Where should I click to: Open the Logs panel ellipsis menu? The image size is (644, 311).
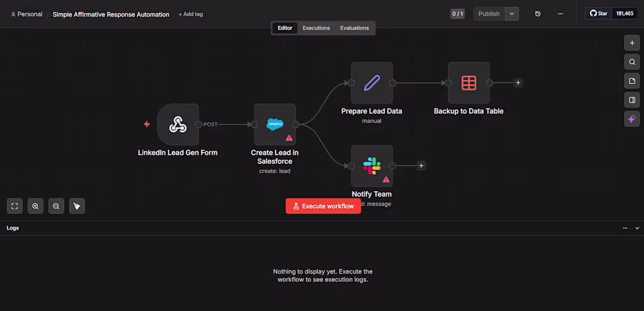pyautogui.click(x=625, y=228)
